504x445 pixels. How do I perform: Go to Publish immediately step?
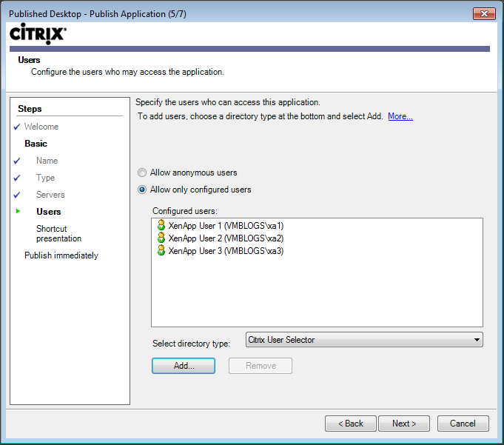pyautogui.click(x=61, y=255)
